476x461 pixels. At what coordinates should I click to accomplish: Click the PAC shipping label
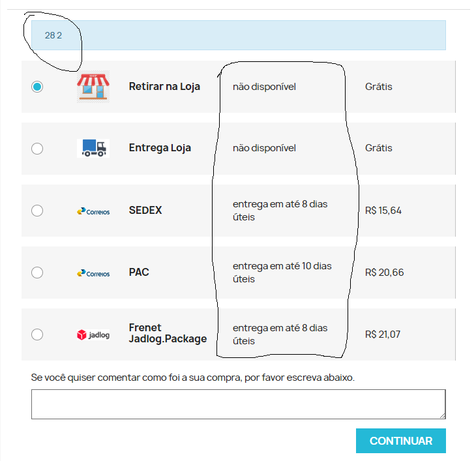click(x=139, y=272)
